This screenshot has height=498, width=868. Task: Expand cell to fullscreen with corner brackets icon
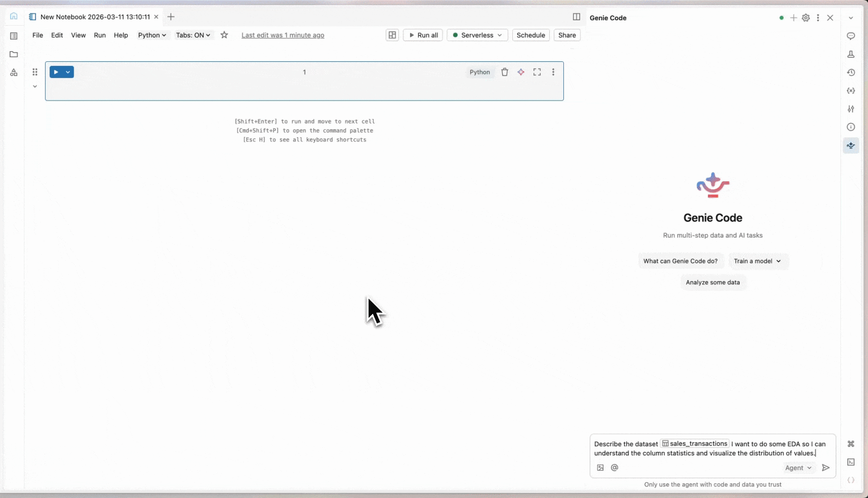coord(537,72)
